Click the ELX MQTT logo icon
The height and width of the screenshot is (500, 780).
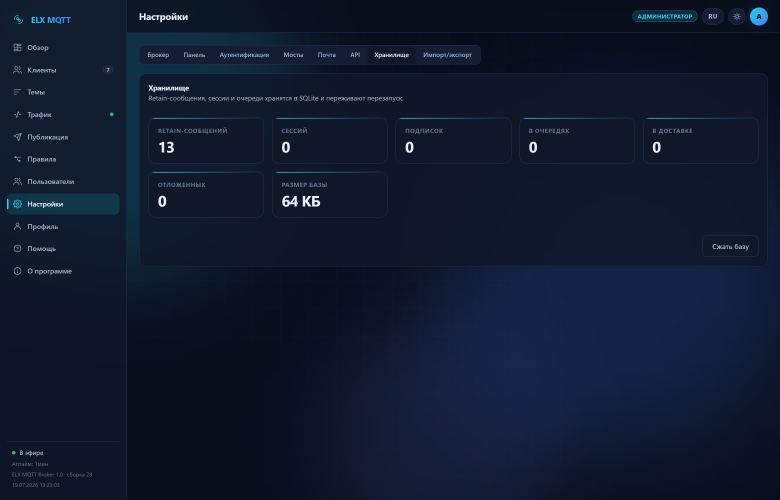click(18, 20)
